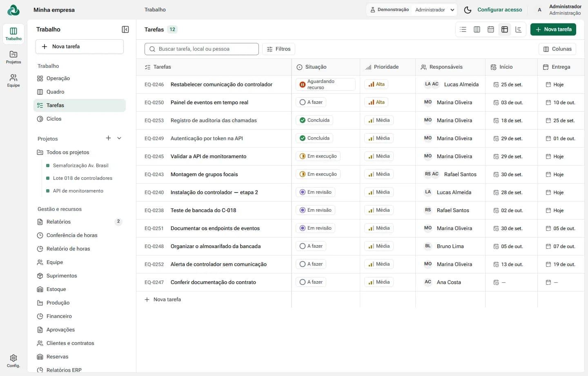588x376 pixels.
Task: Open the Trabalho module in left rail
Action: 13,34
